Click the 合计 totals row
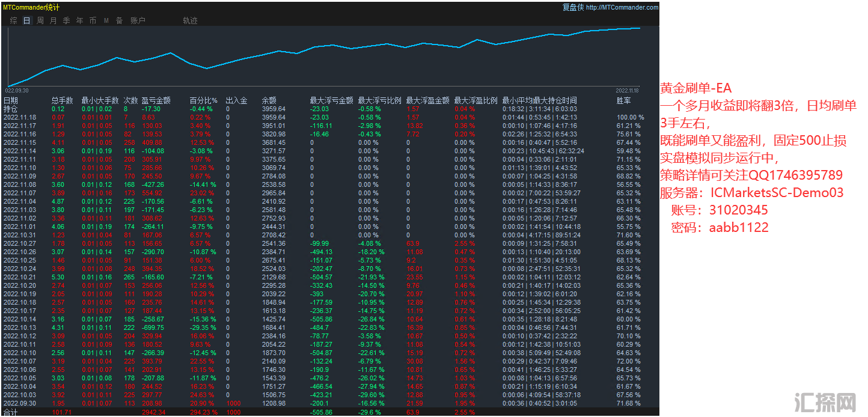Image resolution: width=868 pixels, height=417 pixels. click(x=11, y=412)
